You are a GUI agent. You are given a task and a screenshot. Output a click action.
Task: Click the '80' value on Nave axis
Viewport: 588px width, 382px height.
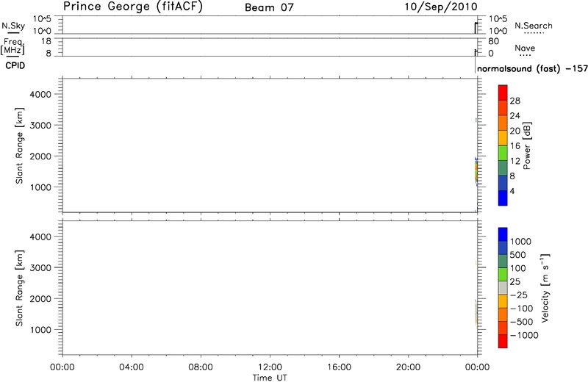click(x=493, y=41)
